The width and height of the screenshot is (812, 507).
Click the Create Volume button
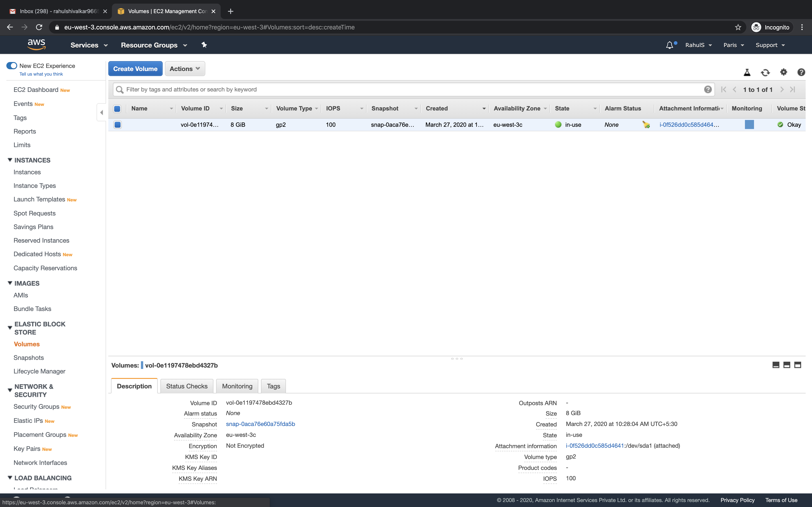tap(135, 69)
